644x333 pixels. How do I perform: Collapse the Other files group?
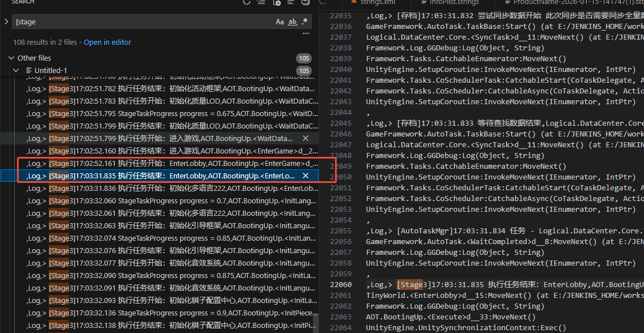point(11,58)
